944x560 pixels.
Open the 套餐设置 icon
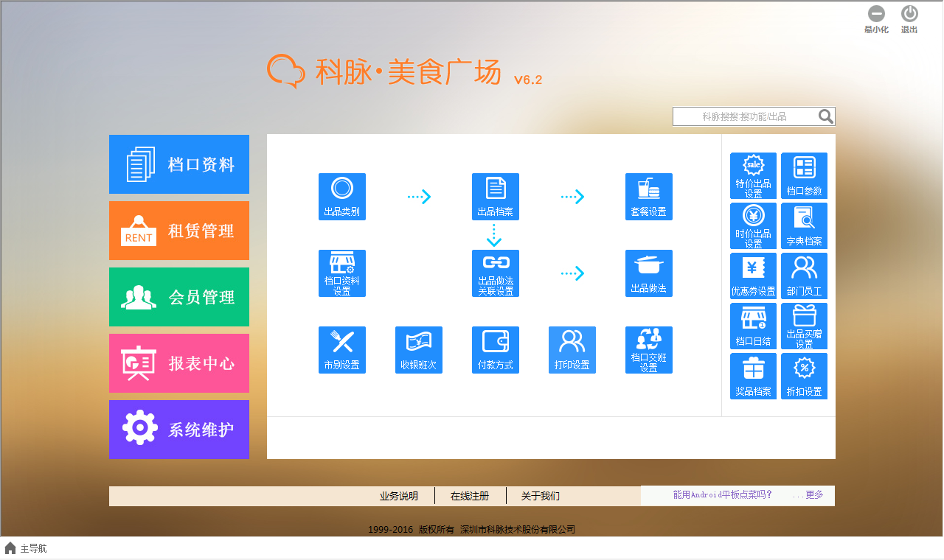click(648, 197)
